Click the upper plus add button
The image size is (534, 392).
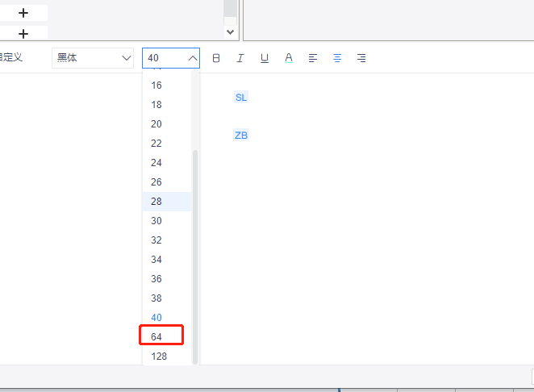point(23,13)
